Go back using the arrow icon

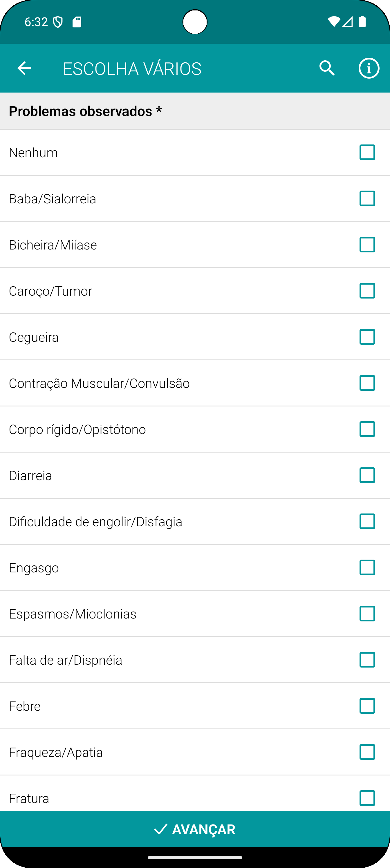24,68
